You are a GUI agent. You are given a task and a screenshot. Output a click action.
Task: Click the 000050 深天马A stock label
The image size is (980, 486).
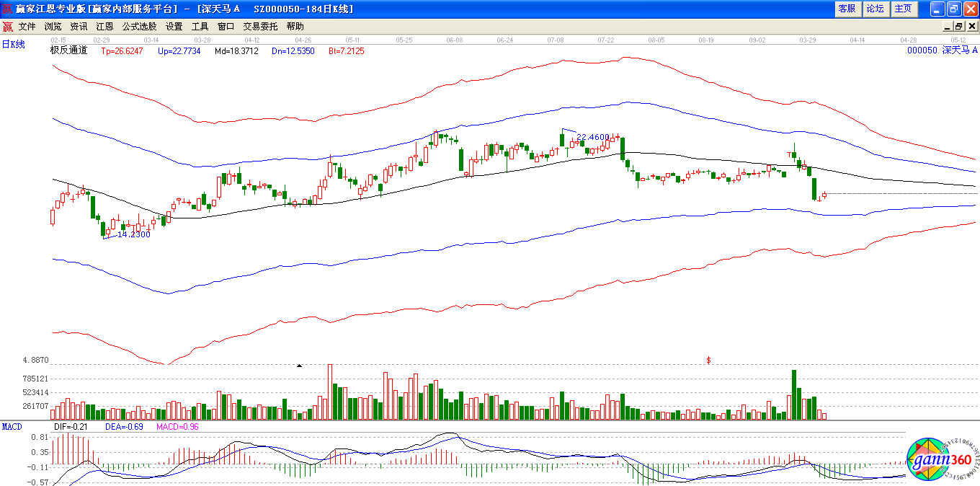943,50
